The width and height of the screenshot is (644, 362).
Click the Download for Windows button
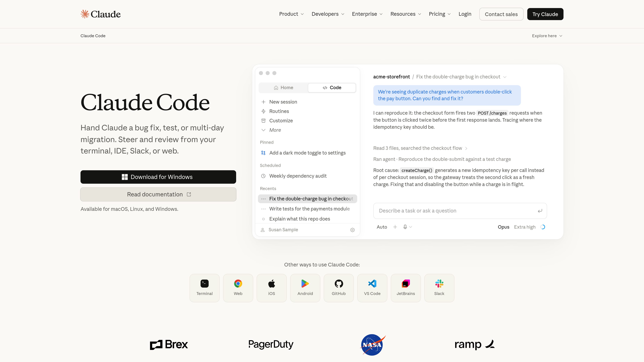pos(158,177)
